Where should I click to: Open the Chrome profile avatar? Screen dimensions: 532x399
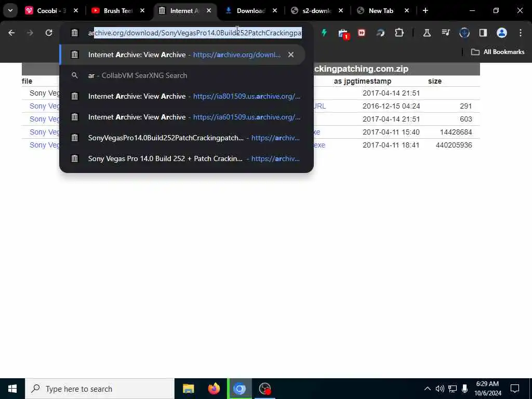pos(501,33)
